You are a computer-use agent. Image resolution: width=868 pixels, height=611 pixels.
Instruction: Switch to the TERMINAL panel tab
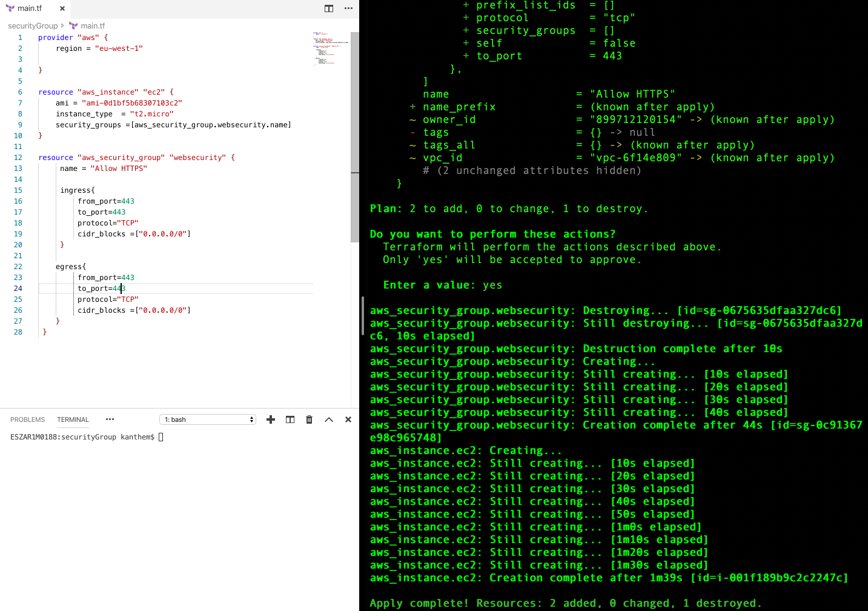[x=73, y=419]
